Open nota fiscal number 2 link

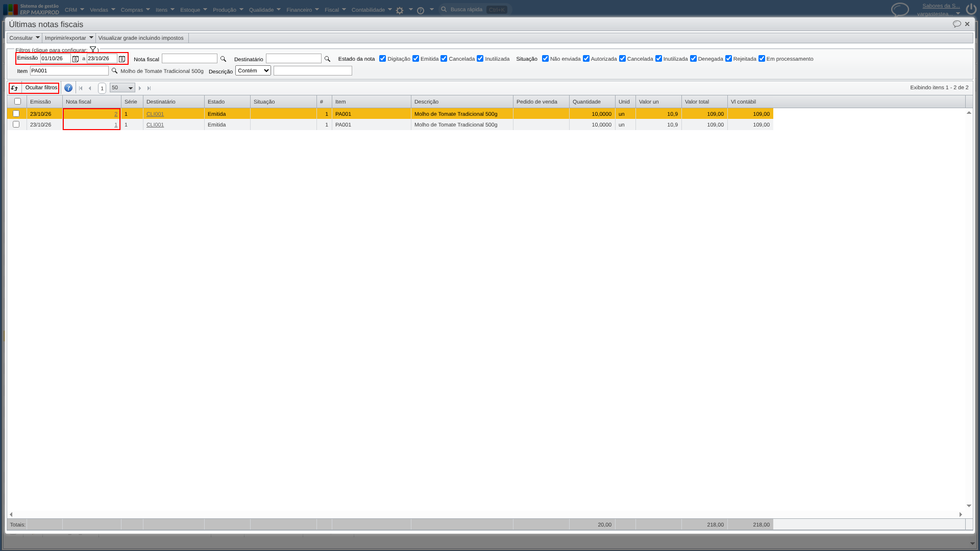click(x=116, y=114)
